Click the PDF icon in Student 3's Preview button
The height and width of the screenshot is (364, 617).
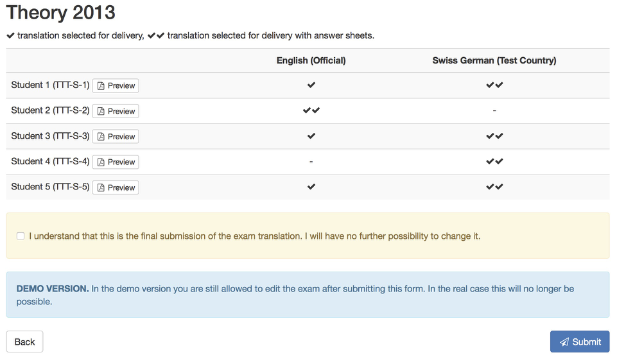101,137
